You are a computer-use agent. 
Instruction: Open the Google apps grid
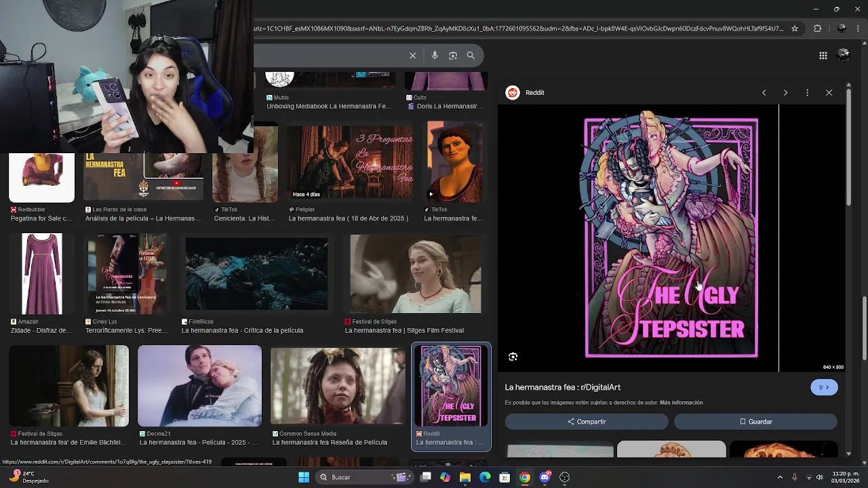click(823, 56)
